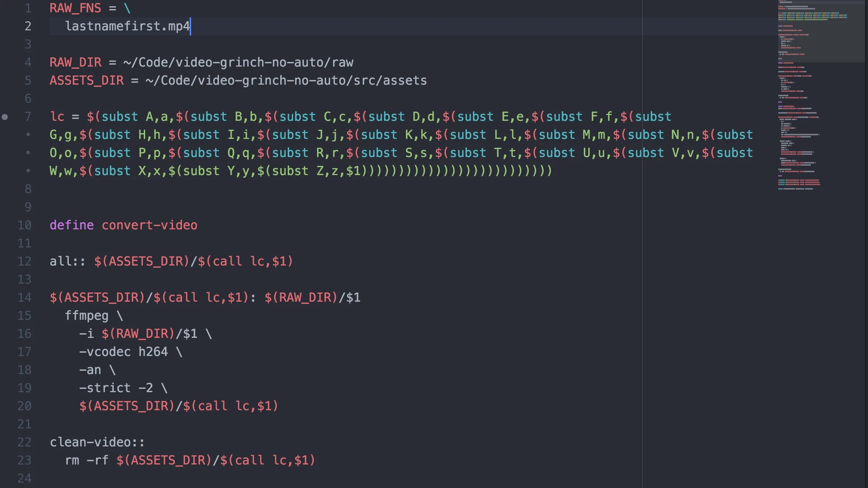Click the RAW_DIR path ending in raw
Screen dimensions: 868x488
238,62
